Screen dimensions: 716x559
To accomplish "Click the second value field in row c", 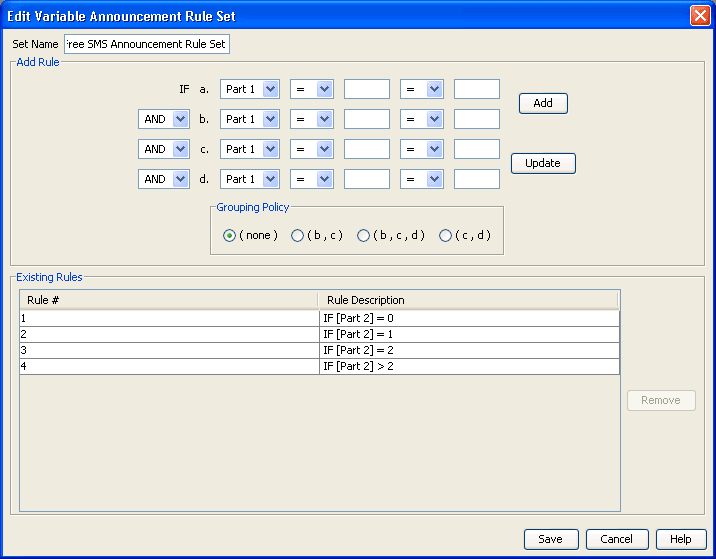I will click(477, 149).
